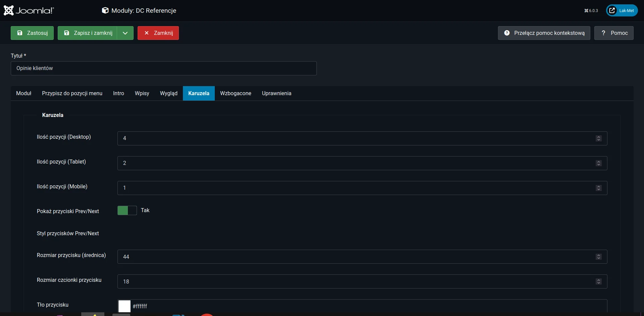This screenshot has width=644, height=316.
Task: Click the Joomla version 6.0.3 indicator
Action: pyautogui.click(x=591, y=11)
